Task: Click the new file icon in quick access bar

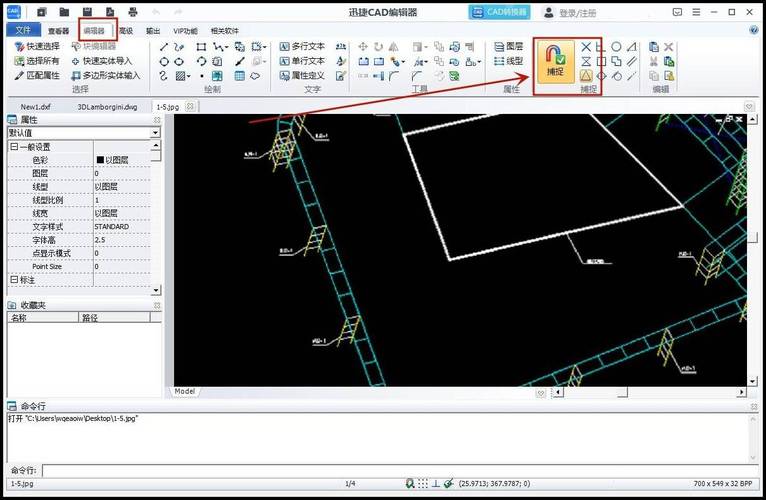Action: pos(42,12)
